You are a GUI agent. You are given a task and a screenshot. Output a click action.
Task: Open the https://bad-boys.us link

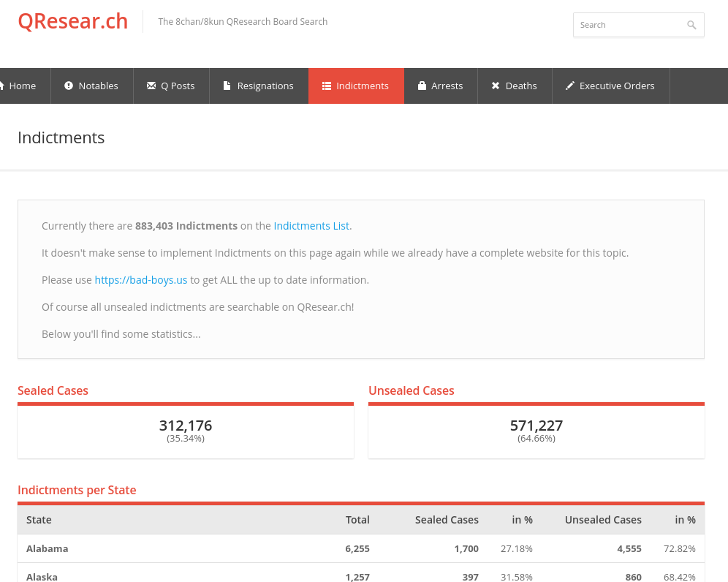point(140,280)
